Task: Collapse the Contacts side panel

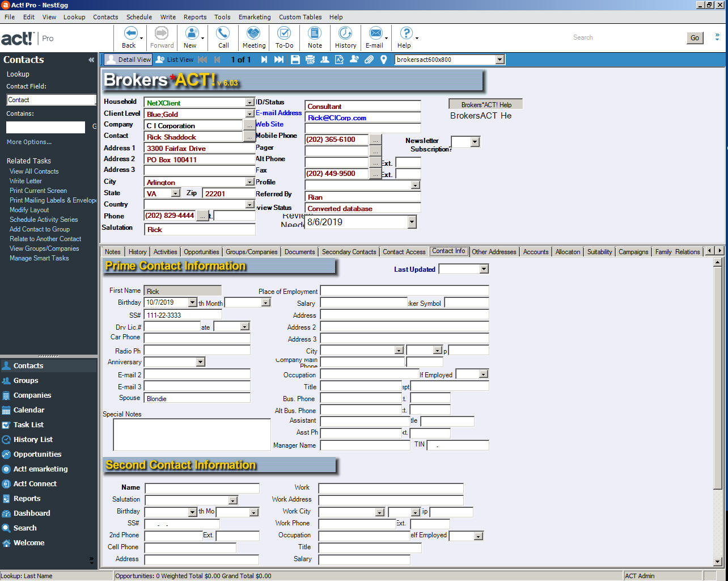Action: tap(91, 60)
